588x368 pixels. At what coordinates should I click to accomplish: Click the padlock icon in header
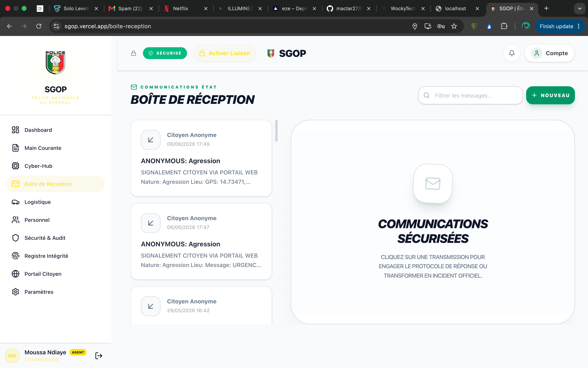pyautogui.click(x=133, y=53)
